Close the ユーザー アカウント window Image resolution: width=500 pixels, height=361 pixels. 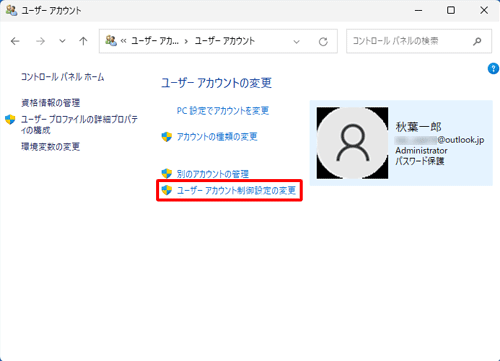(484, 10)
